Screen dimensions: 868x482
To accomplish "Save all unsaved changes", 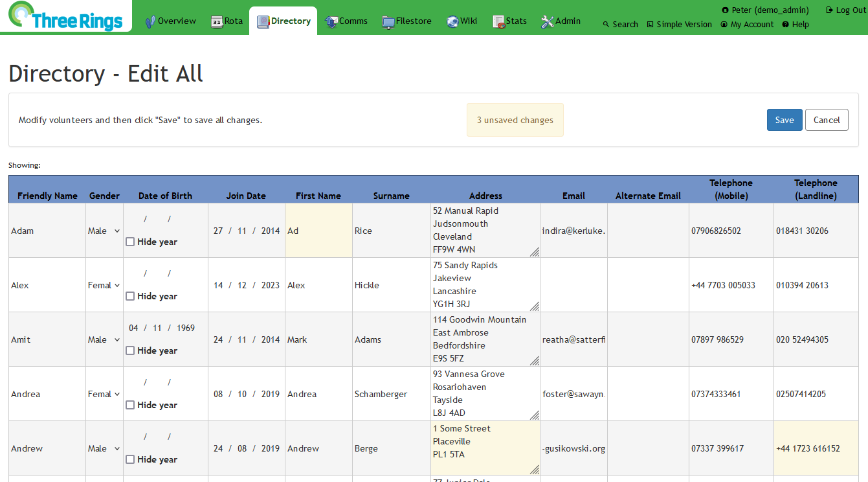I will click(785, 120).
